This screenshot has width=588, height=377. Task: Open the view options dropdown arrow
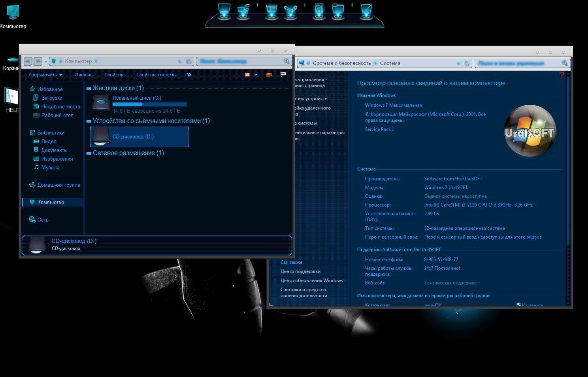pyautogui.click(x=256, y=75)
